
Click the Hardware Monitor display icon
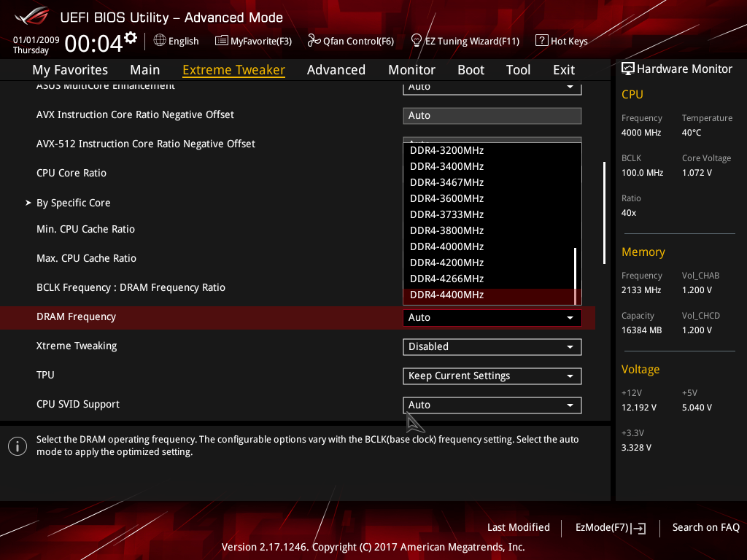click(628, 69)
